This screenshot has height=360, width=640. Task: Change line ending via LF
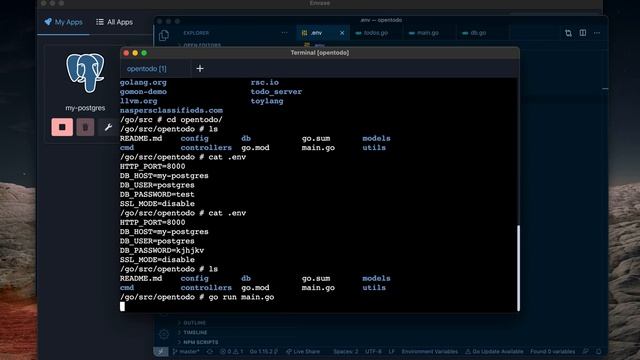point(392,351)
